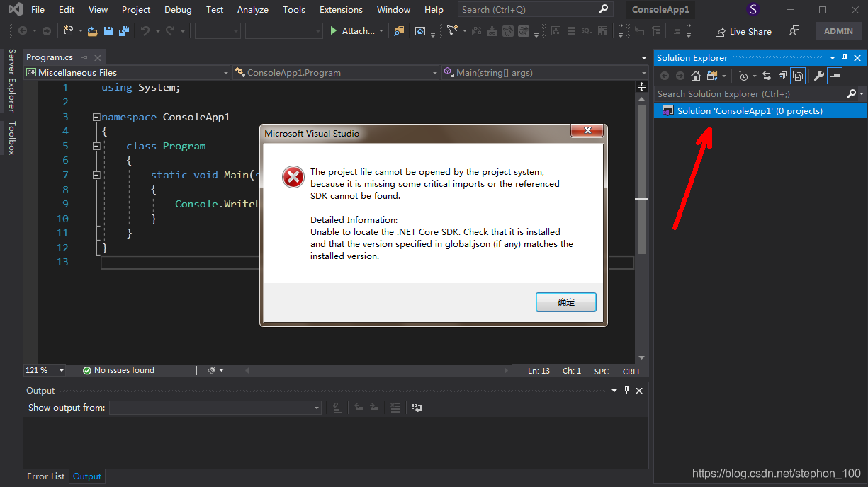
Task: Open the Debug menu
Action: point(178,10)
